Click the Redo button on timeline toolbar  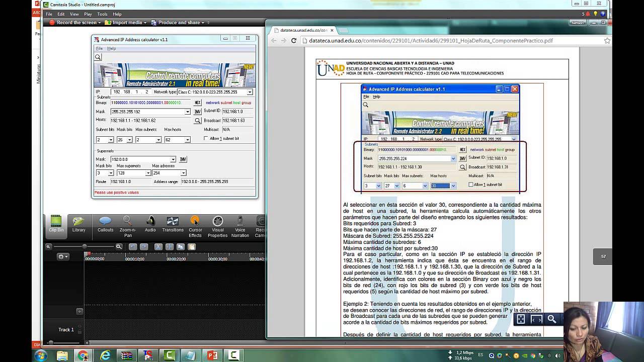144,246
